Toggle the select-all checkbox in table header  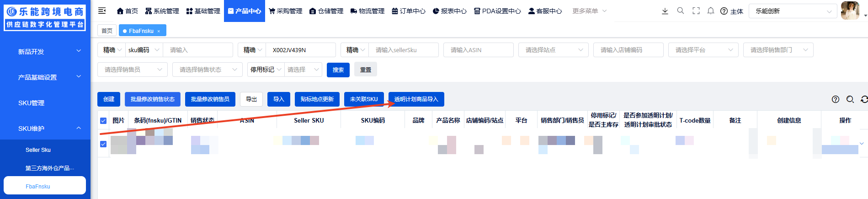pyautogui.click(x=103, y=121)
